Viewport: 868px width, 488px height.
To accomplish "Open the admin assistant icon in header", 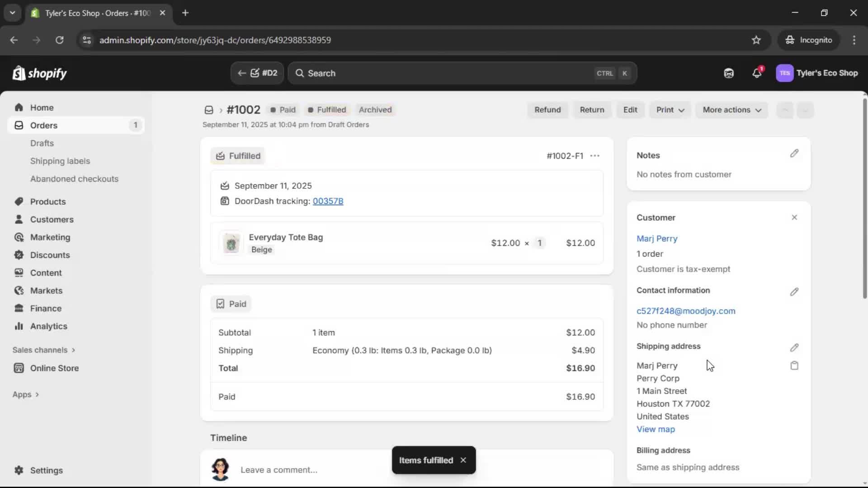I will (x=729, y=73).
